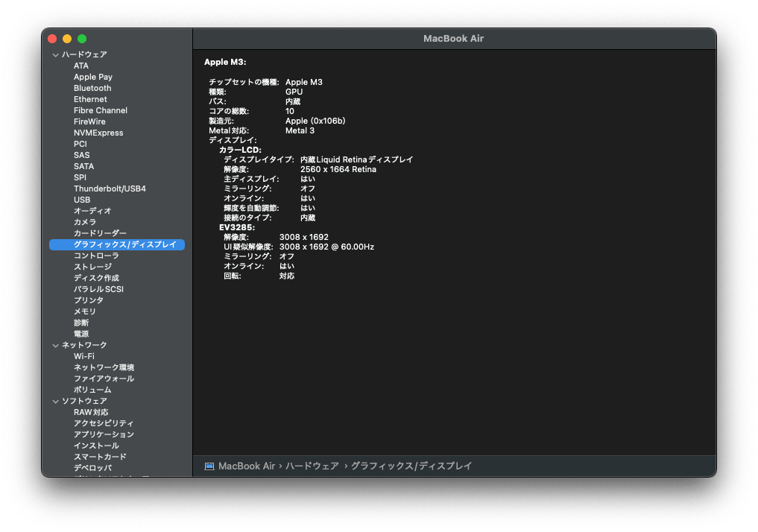Select 電源 in the sidebar
758x532 pixels.
click(81, 334)
